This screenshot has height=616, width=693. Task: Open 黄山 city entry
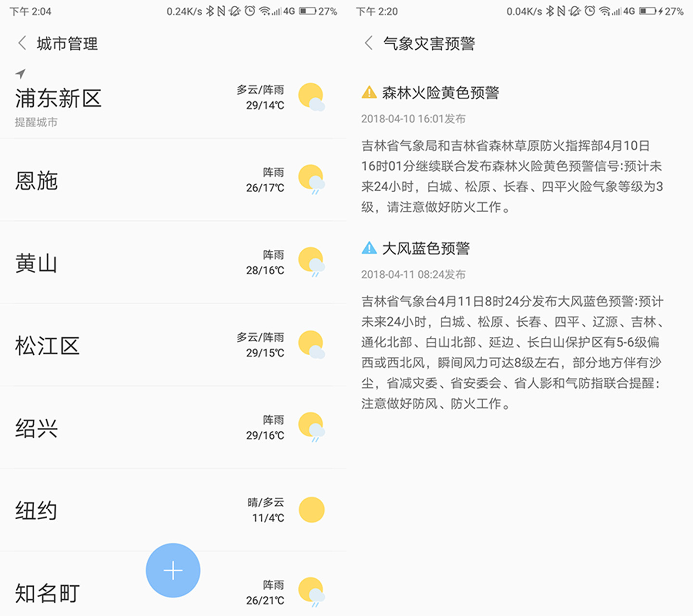click(173, 263)
